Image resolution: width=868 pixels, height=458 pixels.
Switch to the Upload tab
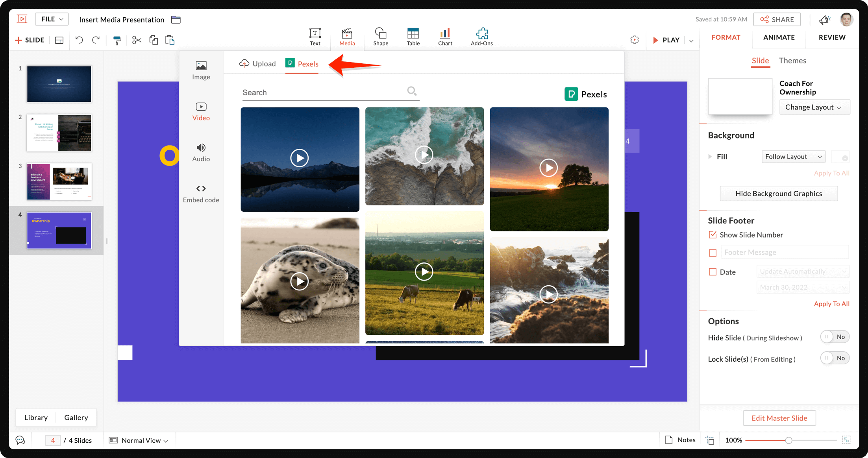coord(257,64)
